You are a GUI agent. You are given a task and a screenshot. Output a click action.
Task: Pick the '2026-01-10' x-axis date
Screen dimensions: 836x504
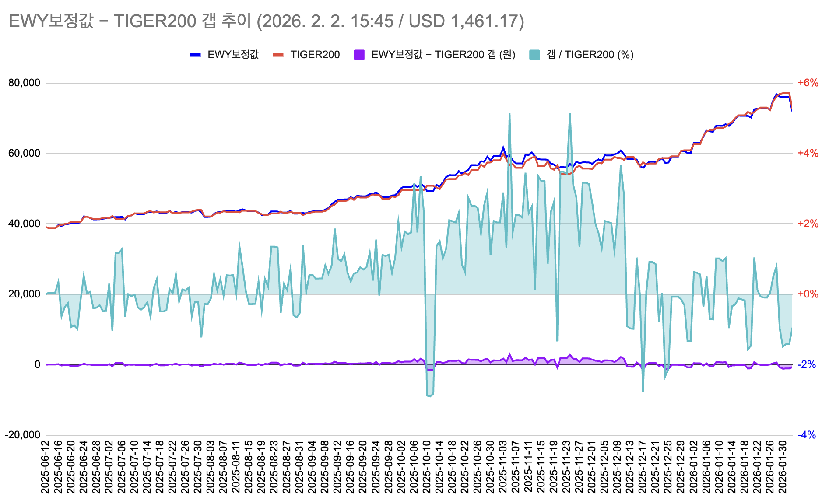pos(719,467)
